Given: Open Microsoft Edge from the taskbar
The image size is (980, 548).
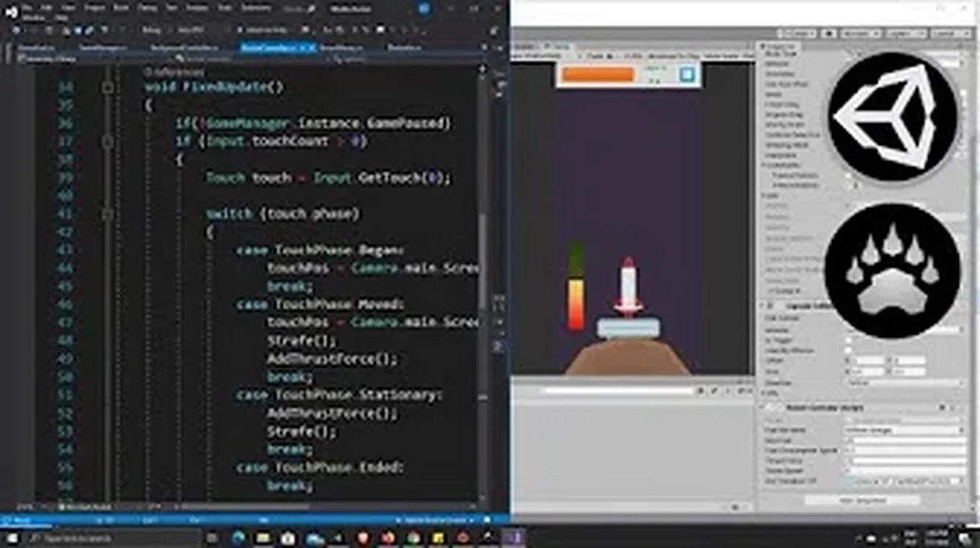Looking at the screenshot, I should coord(237,538).
